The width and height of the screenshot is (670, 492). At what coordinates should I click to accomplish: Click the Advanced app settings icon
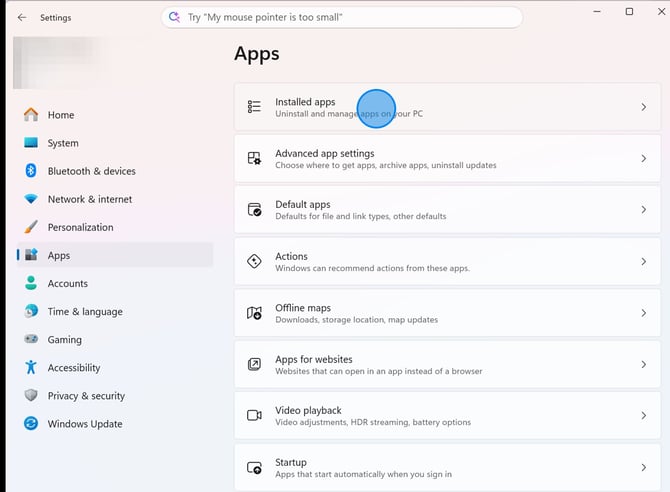tap(254, 158)
